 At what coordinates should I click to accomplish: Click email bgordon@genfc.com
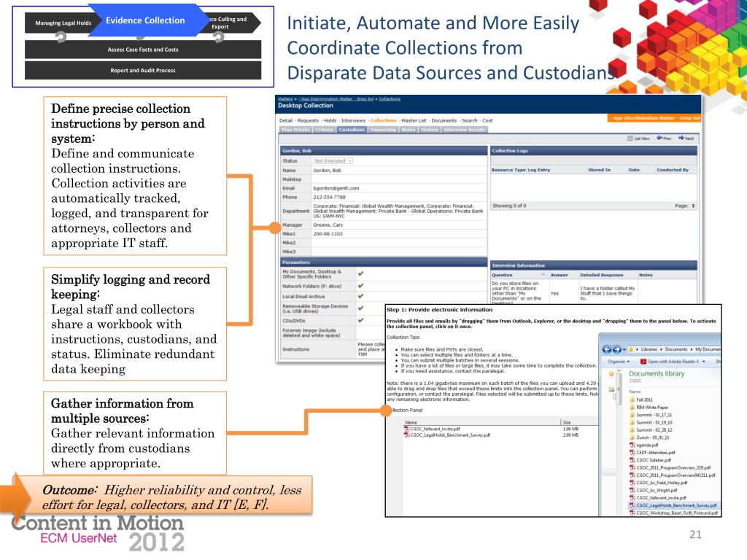pos(336,188)
